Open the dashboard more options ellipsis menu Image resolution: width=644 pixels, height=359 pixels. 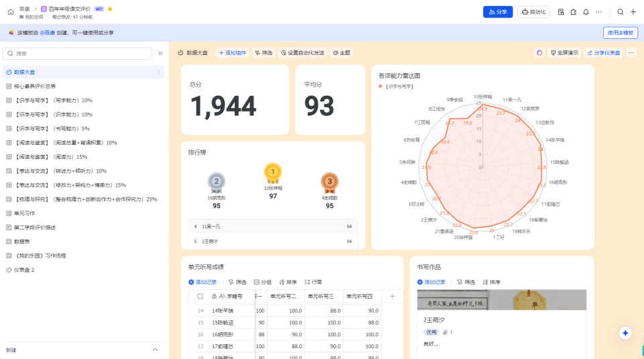click(631, 52)
